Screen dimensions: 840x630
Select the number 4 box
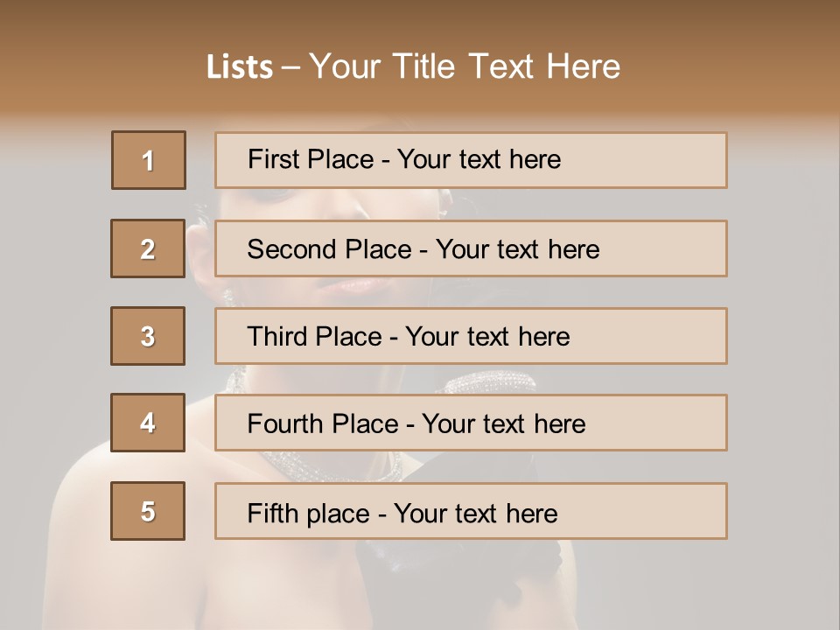coord(148,423)
